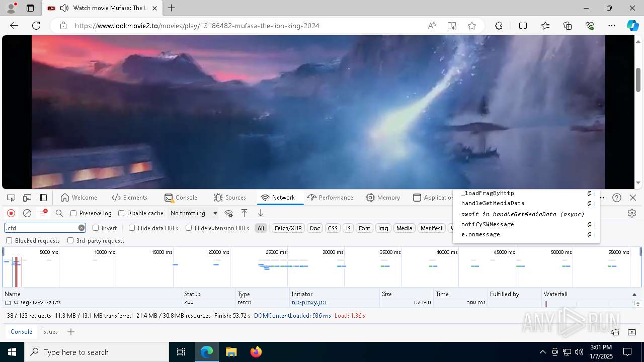Open Collections icon
Screen dimensions: 644x362
(x=568, y=26)
